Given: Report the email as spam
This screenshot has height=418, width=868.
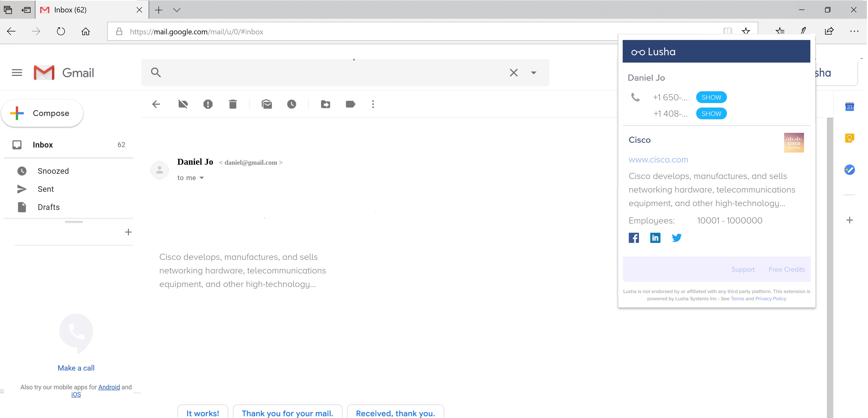Looking at the screenshot, I should (208, 104).
